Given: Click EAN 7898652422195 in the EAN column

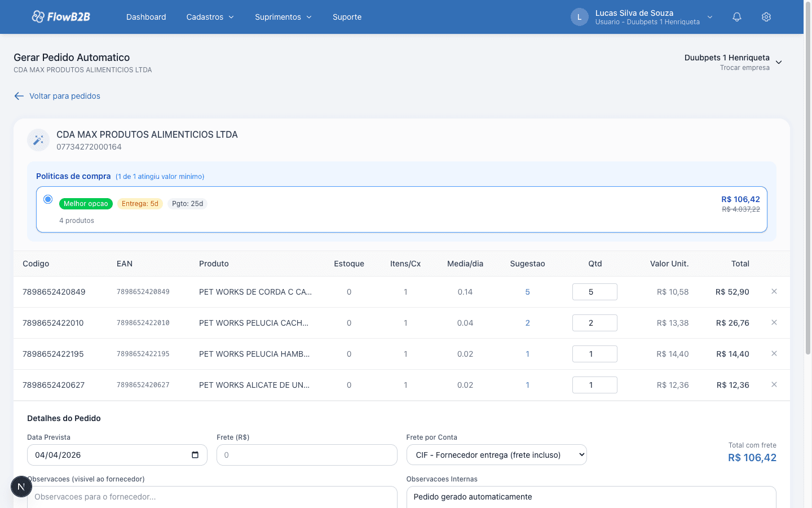Looking at the screenshot, I should click(x=143, y=354).
